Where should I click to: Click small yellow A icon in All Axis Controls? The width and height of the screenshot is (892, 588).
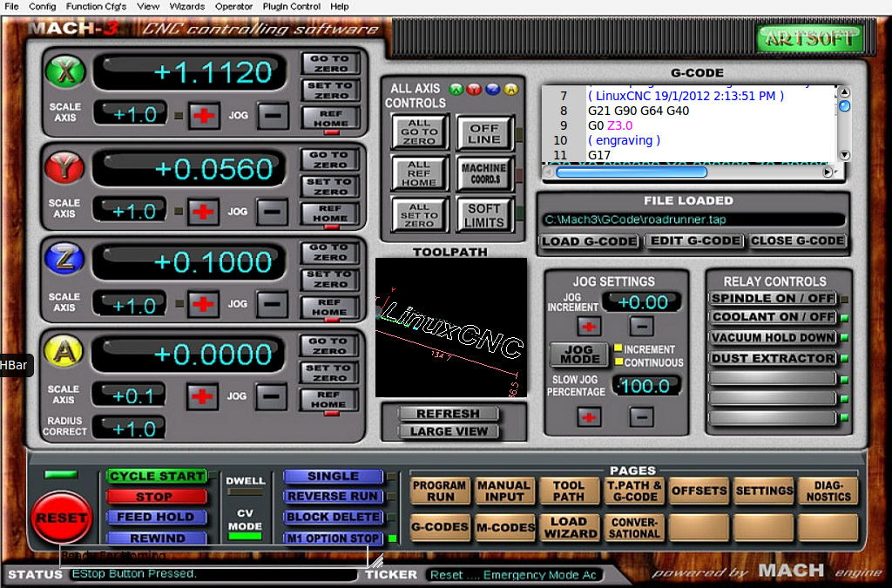coord(510,89)
